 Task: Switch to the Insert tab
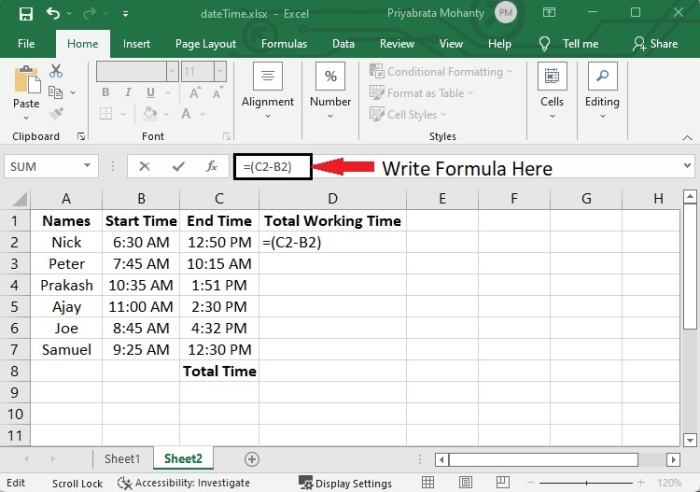(136, 44)
